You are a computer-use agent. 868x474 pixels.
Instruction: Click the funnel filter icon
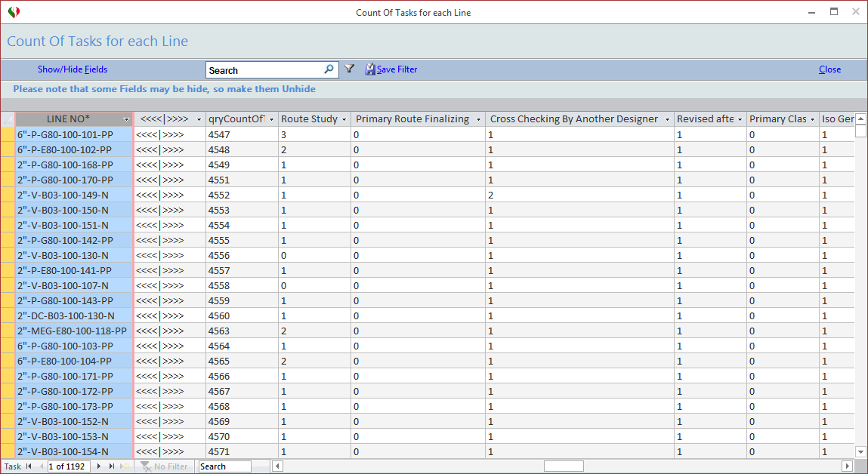[x=349, y=69]
